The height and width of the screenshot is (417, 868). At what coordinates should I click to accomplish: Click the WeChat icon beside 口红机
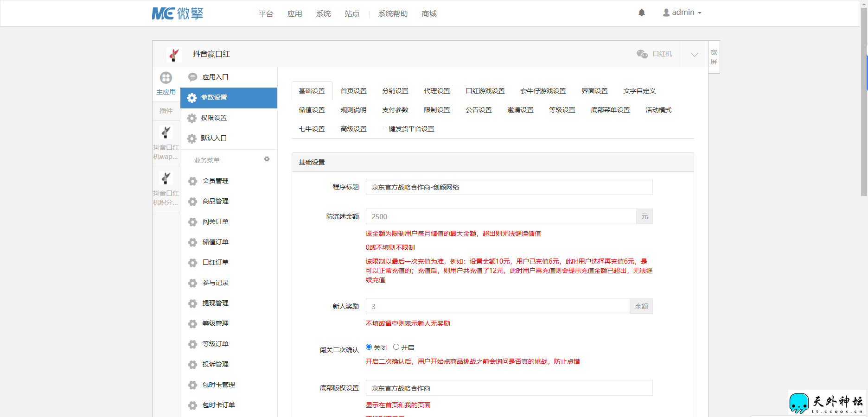click(x=642, y=54)
